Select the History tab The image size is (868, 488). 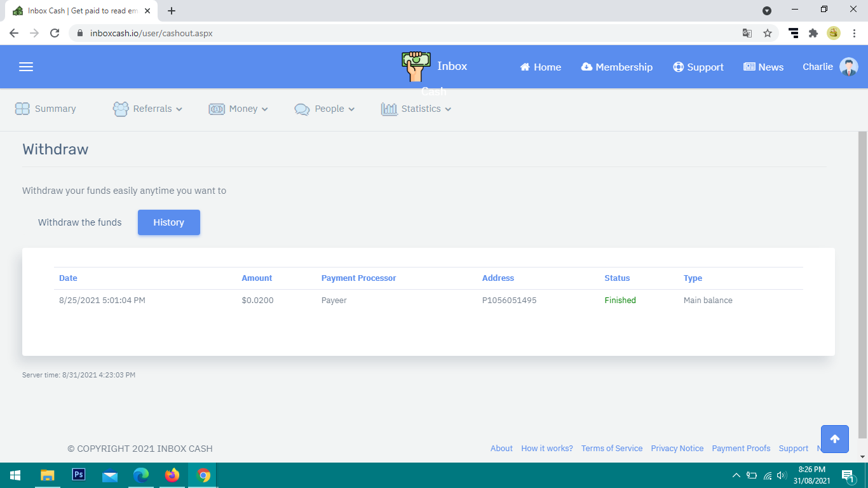coord(169,222)
